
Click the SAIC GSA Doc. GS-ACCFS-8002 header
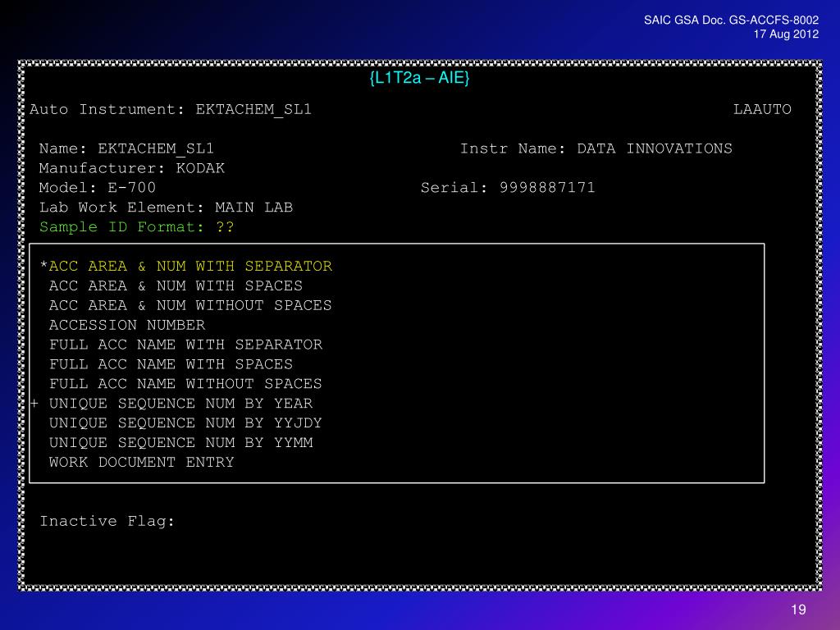pyautogui.click(x=731, y=20)
